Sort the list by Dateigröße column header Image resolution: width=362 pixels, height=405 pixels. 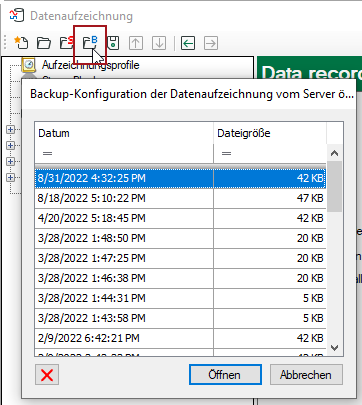click(x=270, y=133)
